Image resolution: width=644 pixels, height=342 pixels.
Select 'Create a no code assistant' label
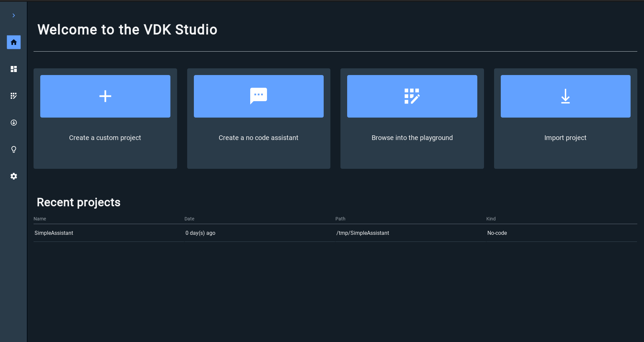tap(258, 138)
